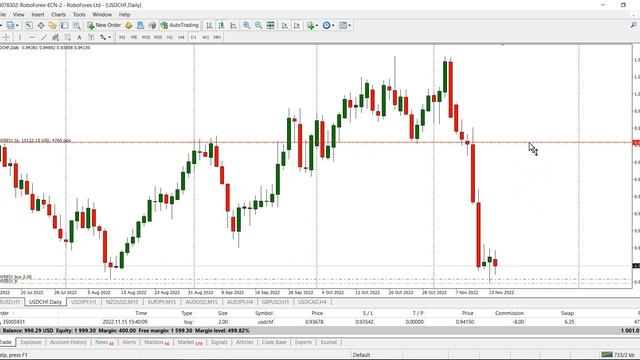640x360 pixels.
Task: Switch chart to bar chart type
Action: click(209, 25)
